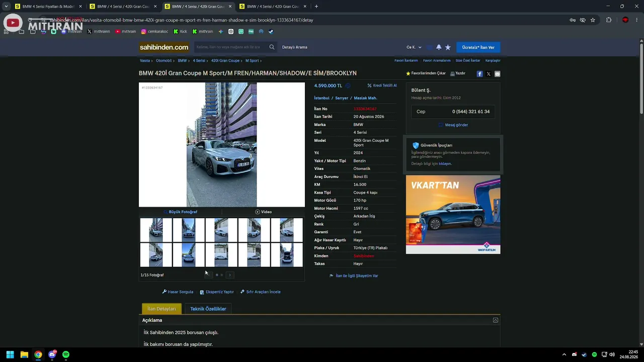Open YouTube mithrain bookmark

coord(125,31)
